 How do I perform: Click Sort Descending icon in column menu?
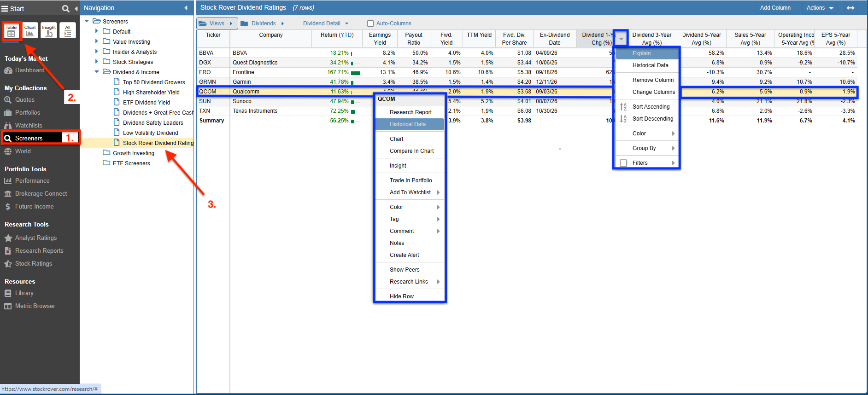click(x=623, y=119)
